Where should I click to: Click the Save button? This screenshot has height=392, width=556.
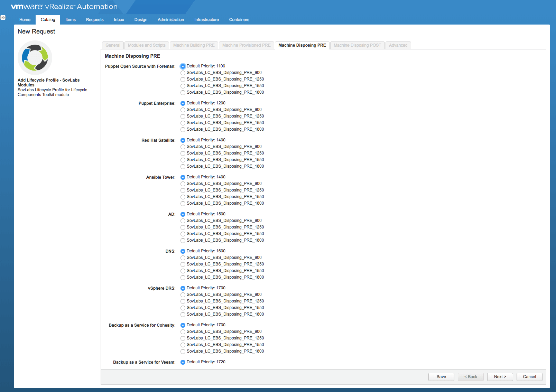[x=441, y=377]
